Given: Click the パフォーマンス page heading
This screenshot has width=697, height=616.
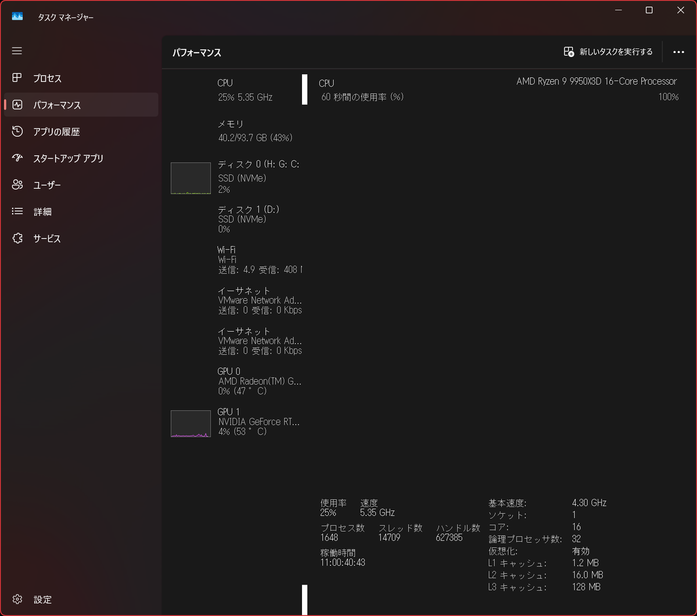Looking at the screenshot, I should 197,52.
